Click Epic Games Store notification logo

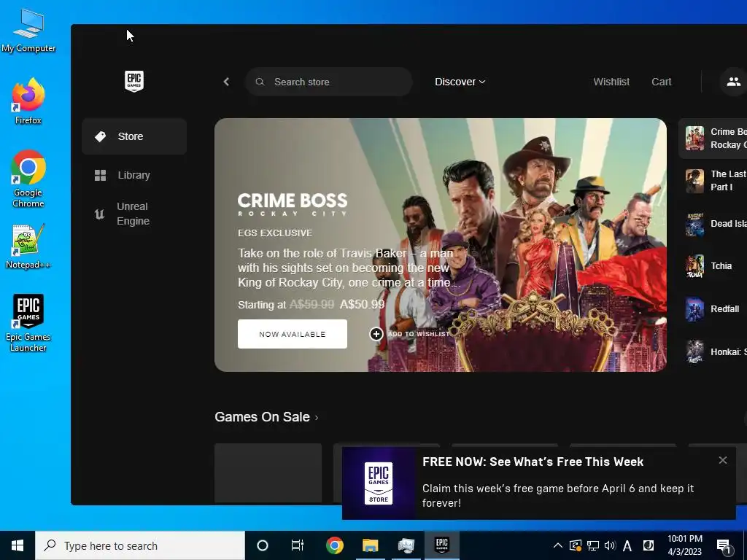[379, 483]
